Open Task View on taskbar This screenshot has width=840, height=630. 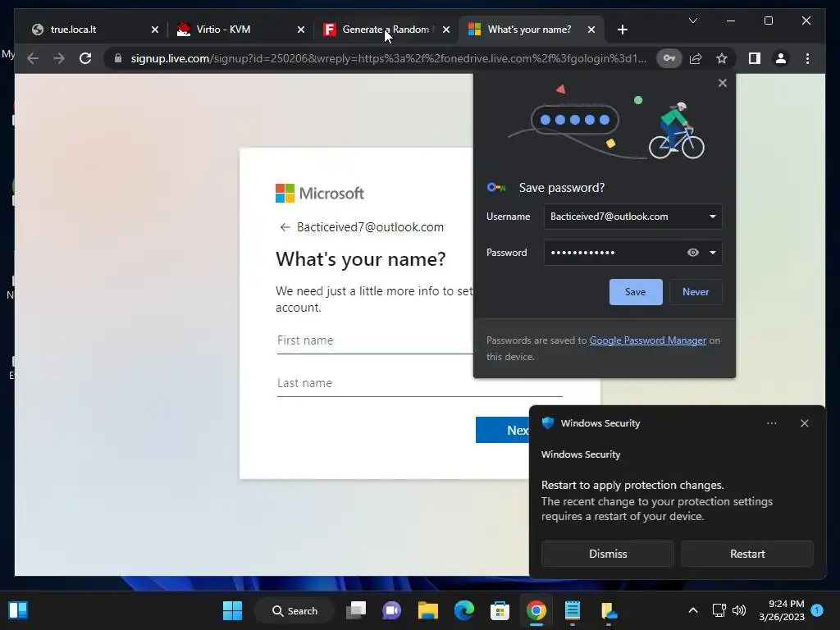(x=356, y=610)
